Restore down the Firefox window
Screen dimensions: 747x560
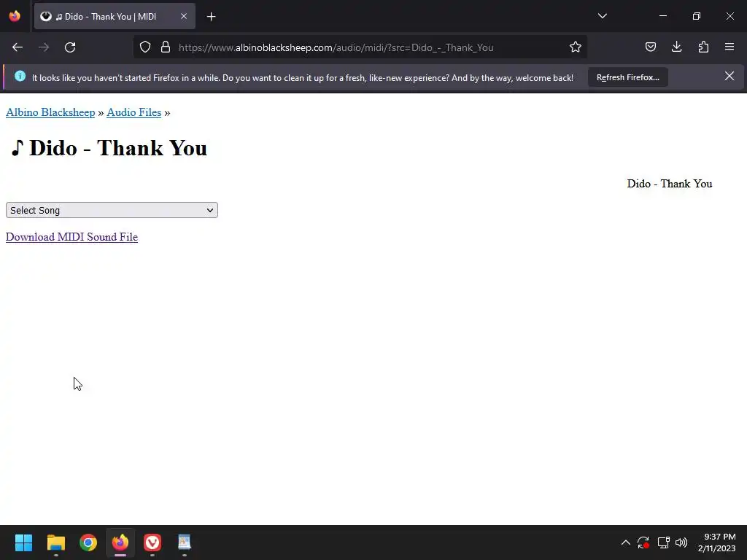(697, 16)
